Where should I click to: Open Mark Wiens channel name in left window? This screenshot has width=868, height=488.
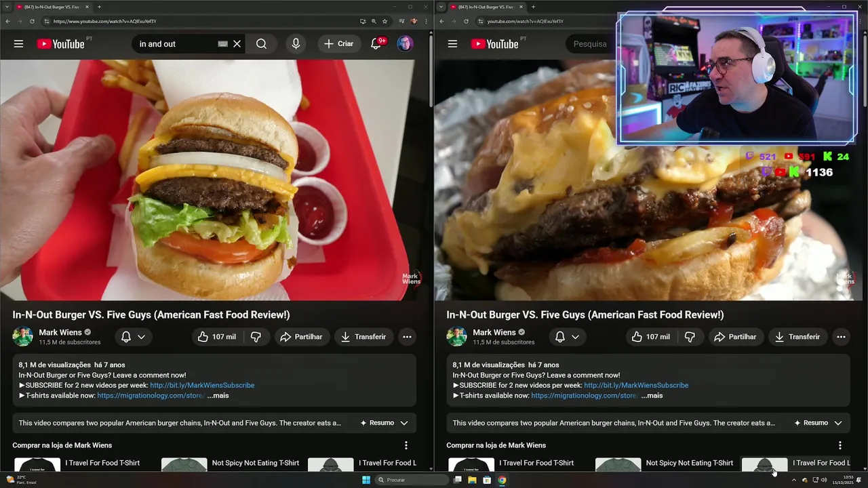coord(60,332)
